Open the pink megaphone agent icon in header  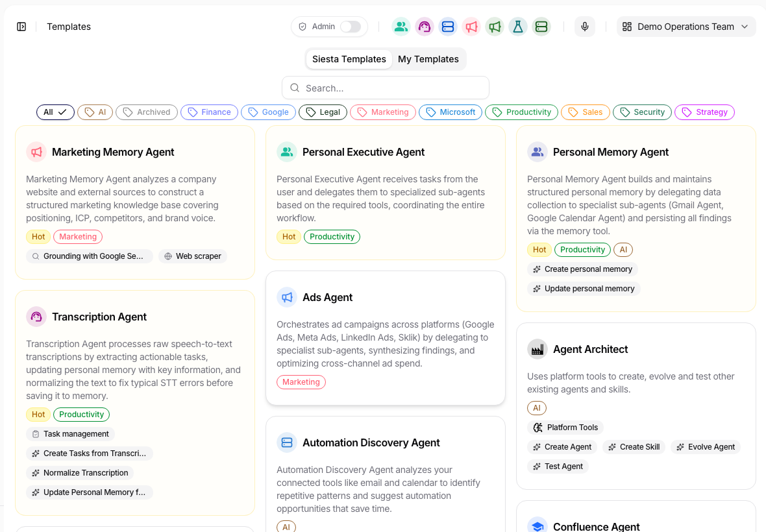[x=471, y=27]
